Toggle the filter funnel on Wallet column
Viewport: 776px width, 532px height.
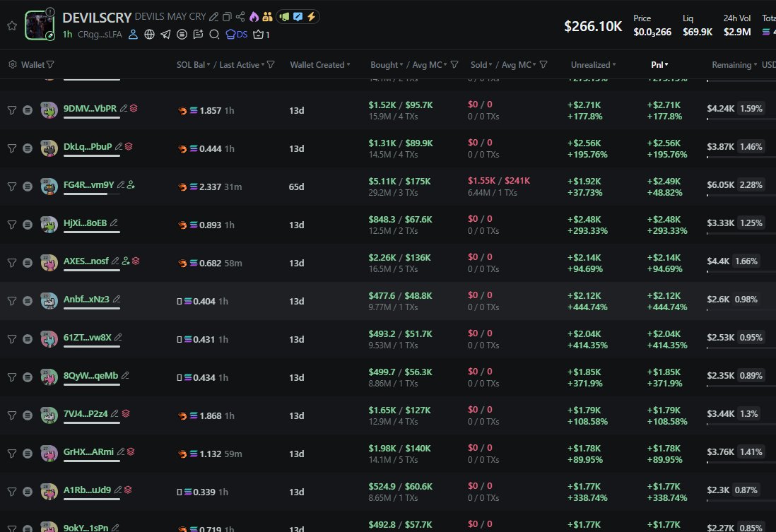[50, 65]
